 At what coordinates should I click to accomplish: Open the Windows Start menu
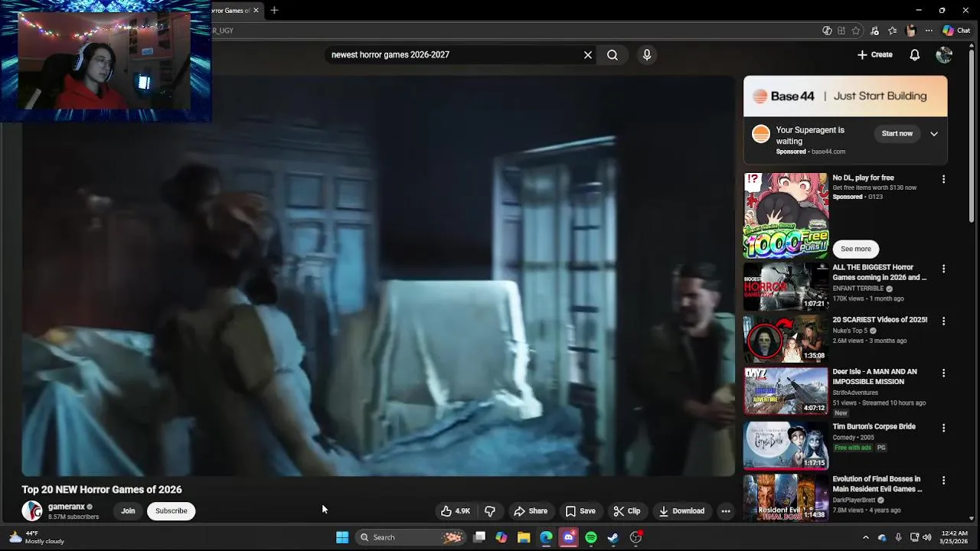[342, 537]
